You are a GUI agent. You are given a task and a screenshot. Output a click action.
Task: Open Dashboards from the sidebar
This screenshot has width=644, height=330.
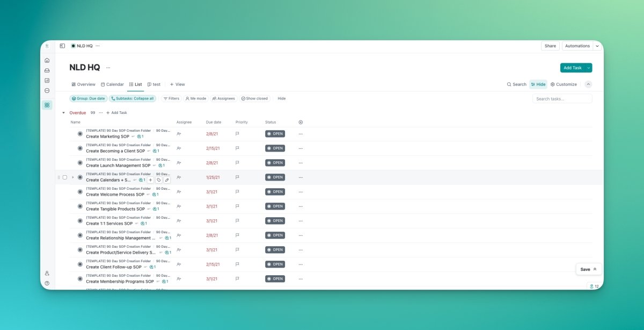(47, 80)
